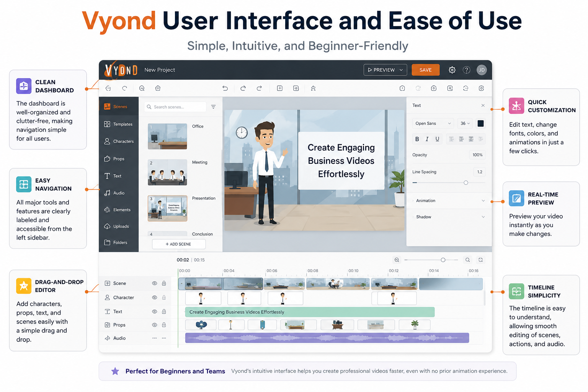Toggle bold formatting

(417, 139)
